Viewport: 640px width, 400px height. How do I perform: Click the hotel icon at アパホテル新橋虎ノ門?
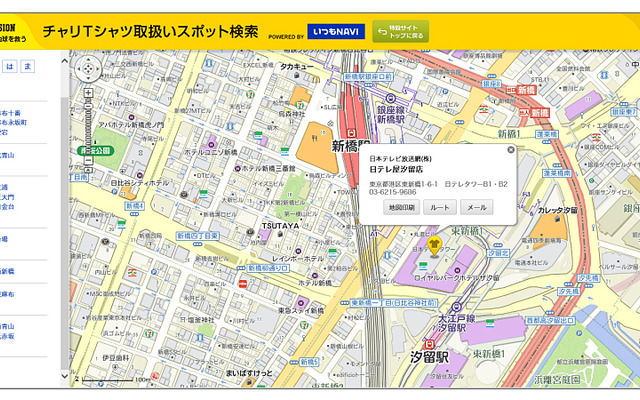click(131, 118)
